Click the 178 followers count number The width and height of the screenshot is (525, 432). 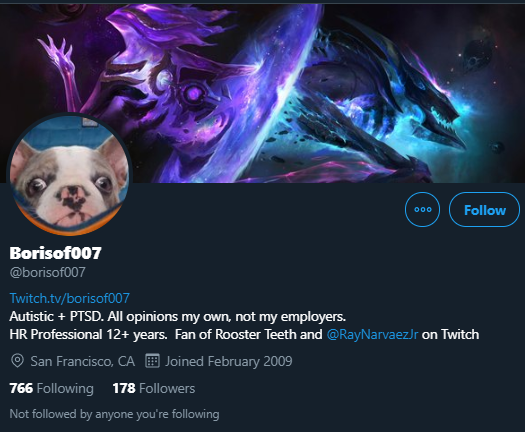click(124, 388)
